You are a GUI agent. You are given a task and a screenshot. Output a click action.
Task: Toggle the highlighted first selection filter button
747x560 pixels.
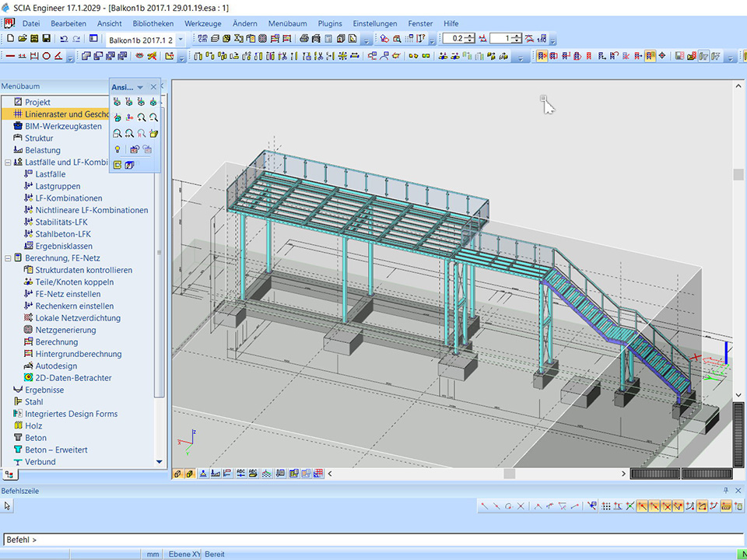tap(542, 56)
